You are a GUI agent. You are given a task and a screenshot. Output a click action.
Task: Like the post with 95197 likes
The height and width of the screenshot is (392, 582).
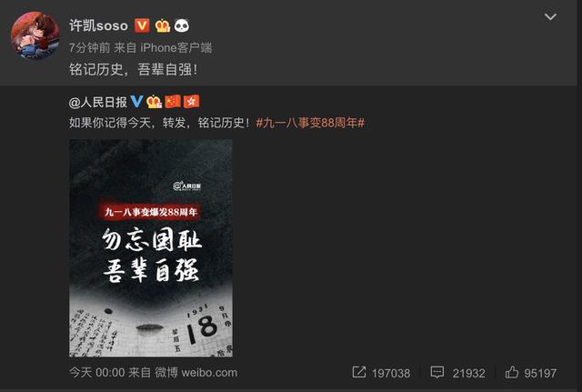coord(531,372)
